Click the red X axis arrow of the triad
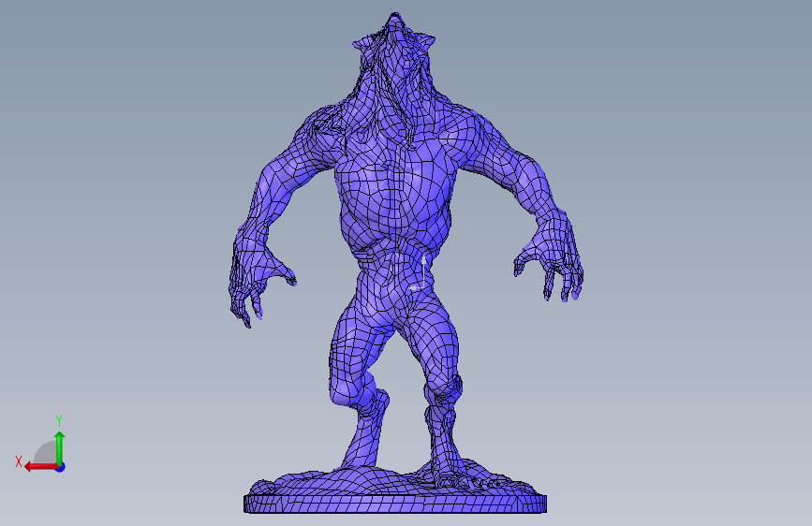The image size is (812, 526). point(41,467)
